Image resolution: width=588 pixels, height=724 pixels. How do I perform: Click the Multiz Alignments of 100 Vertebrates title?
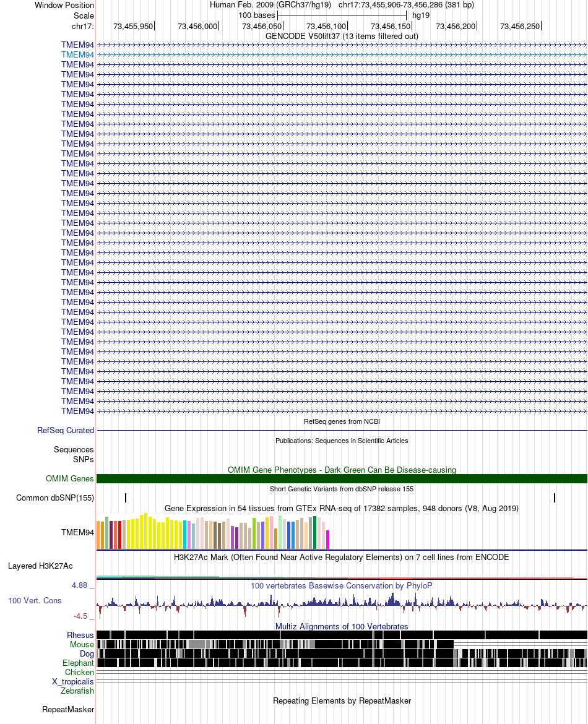[x=342, y=627]
